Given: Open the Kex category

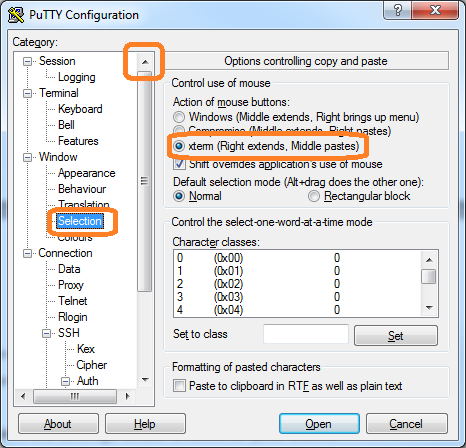Looking at the screenshot, I should 86,349.
